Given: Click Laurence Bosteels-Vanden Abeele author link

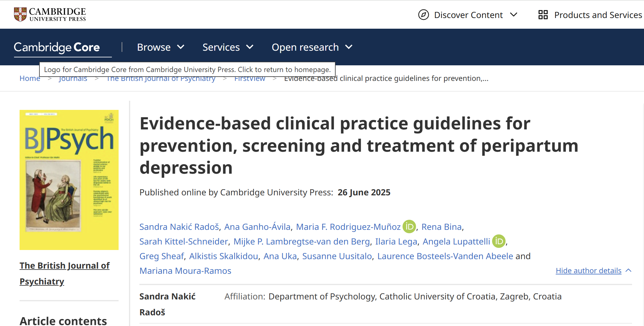Looking at the screenshot, I should pos(445,256).
